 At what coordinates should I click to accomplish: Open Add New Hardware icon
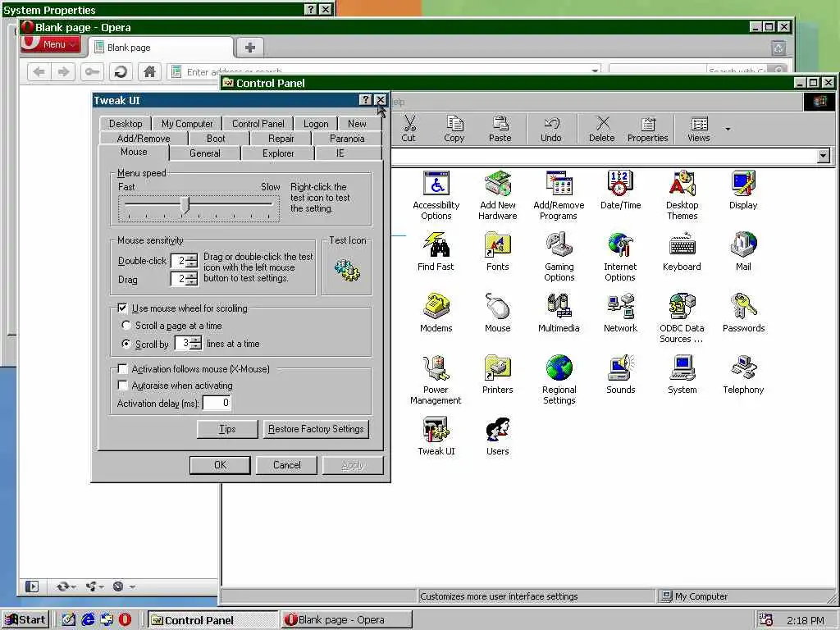pyautogui.click(x=498, y=195)
